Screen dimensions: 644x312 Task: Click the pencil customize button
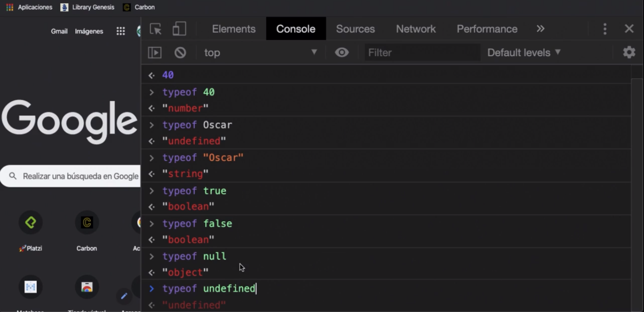pos(124,296)
